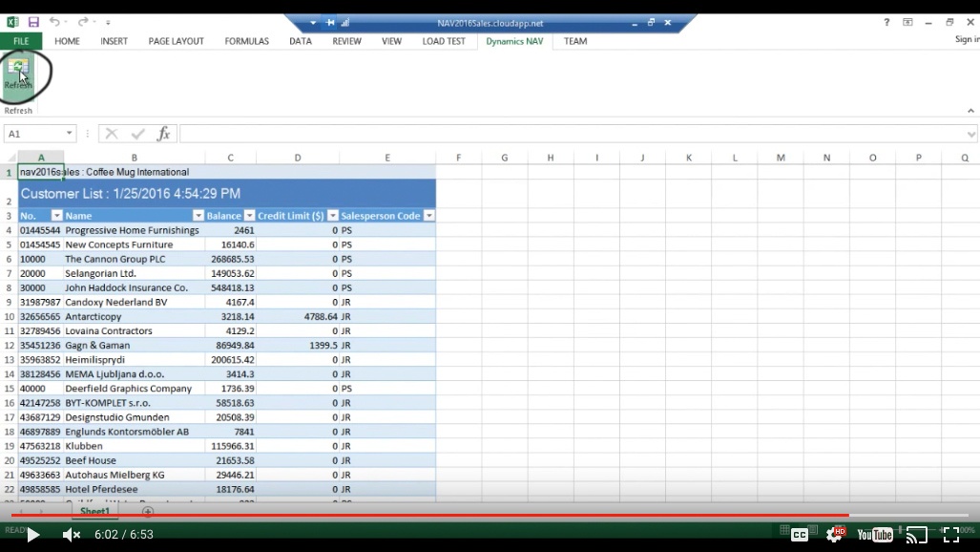Play the video
Viewport: 980px width, 552px height.
point(32,535)
